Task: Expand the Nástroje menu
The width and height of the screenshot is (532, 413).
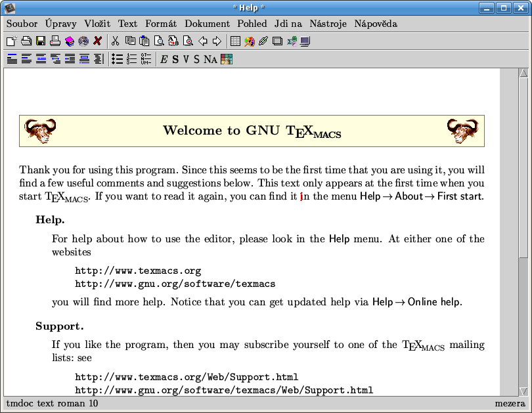Action: [x=328, y=24]
